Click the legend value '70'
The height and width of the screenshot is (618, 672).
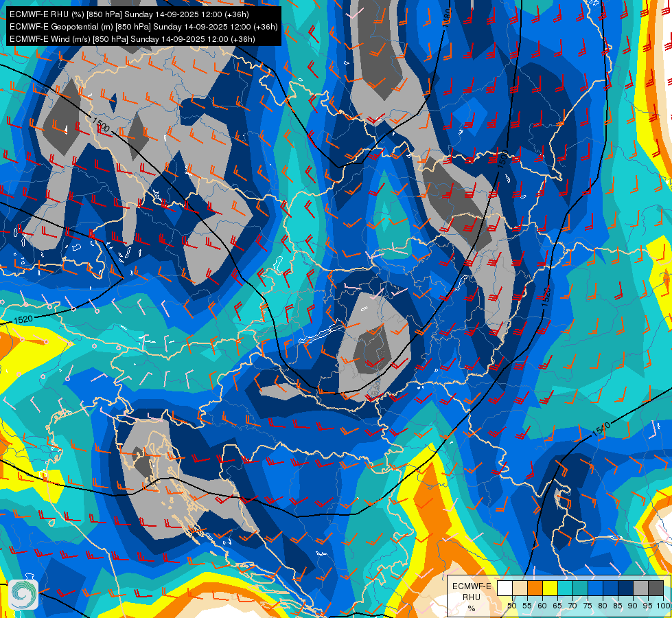572,606
